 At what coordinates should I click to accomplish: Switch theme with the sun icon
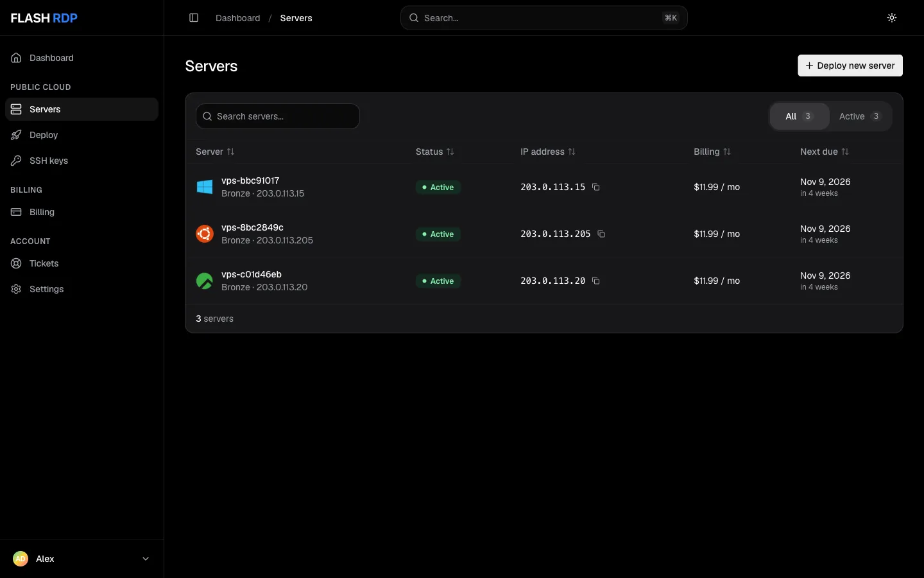tap(892, 18)
